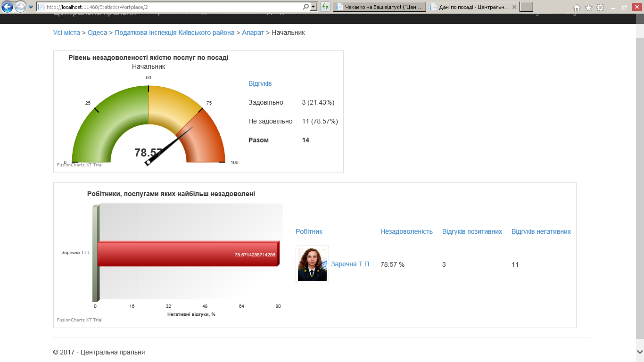Click the red bar for Заречна Т.П.
The width and height of the screenshot is (644, 362).
(x=189, y=254)
